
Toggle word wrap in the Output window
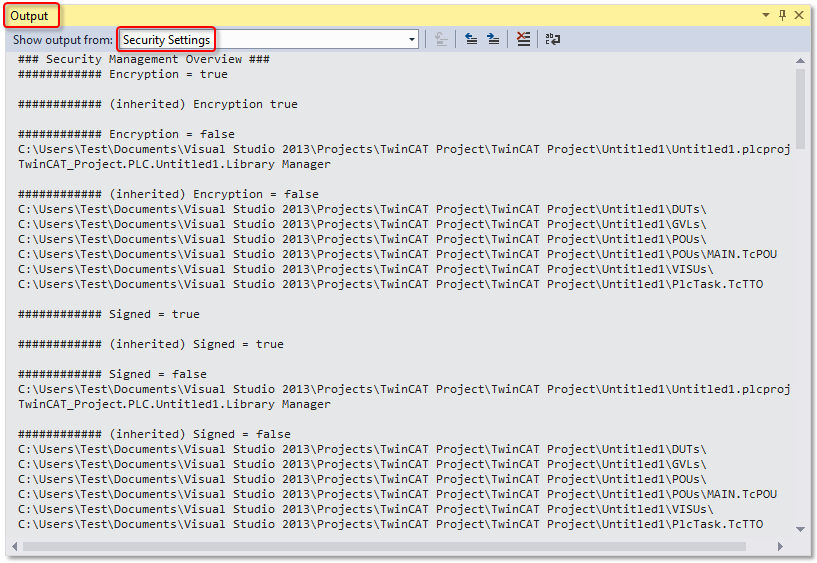552,39
